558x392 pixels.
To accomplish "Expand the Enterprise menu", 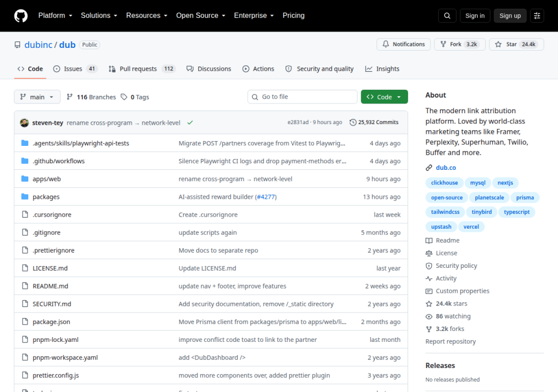I will [254, 16].
